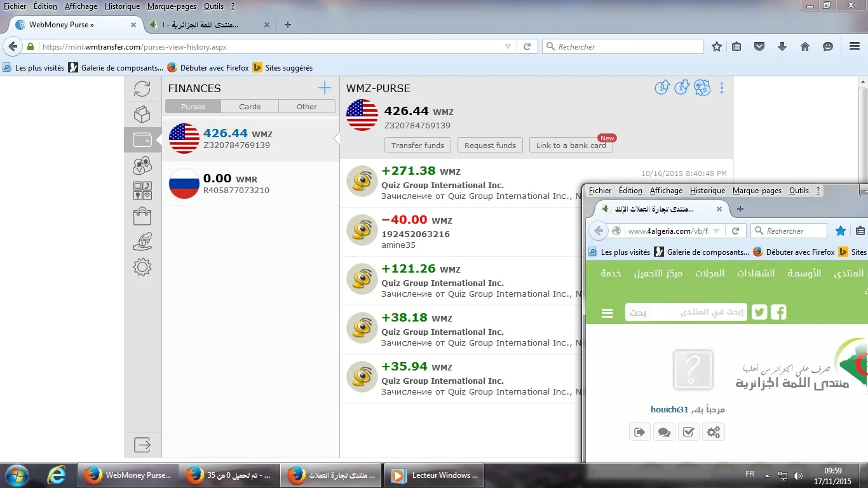The image size is (868, 488).
Task: Open the three-dot purse options menu
Action: (x=722, y=88)
